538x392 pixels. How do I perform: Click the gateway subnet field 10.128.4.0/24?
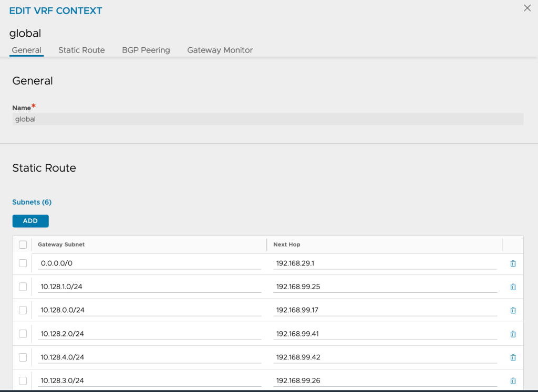[149, 357]
